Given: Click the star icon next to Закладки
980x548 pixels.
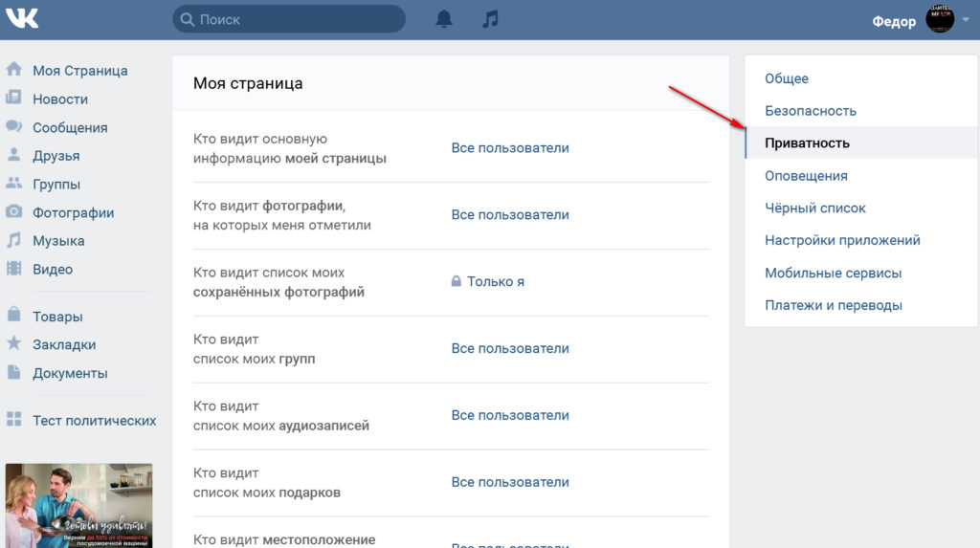Looking at the screenshot, I should click(13, 343).
